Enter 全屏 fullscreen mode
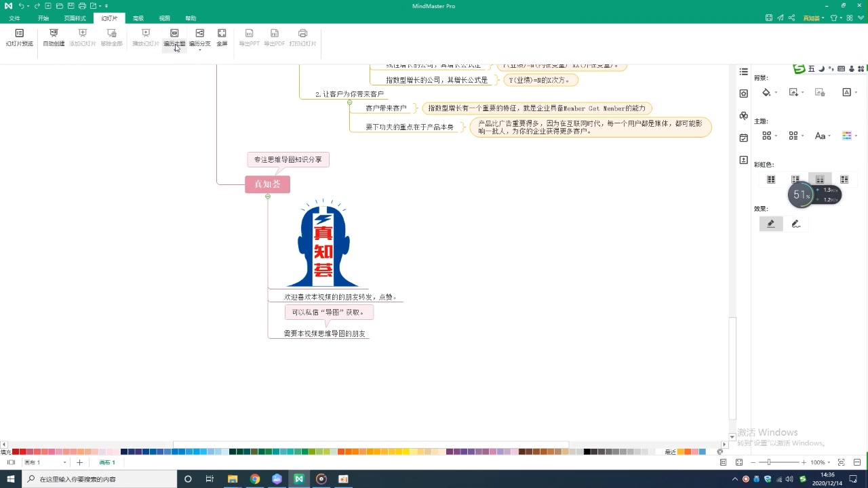Image resolution: width=868 pixels, height=488 pixels. pyautogui.click(x=222, y=38)
